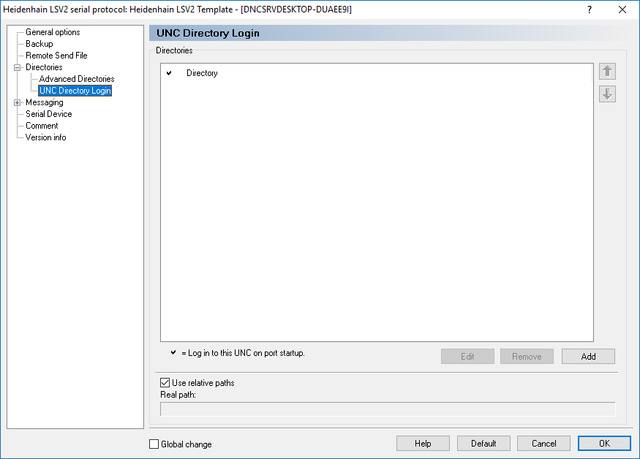This screenshot has width=640, height=459.
Task: Close the dialog with the X button
Action: tap(621, 9)
